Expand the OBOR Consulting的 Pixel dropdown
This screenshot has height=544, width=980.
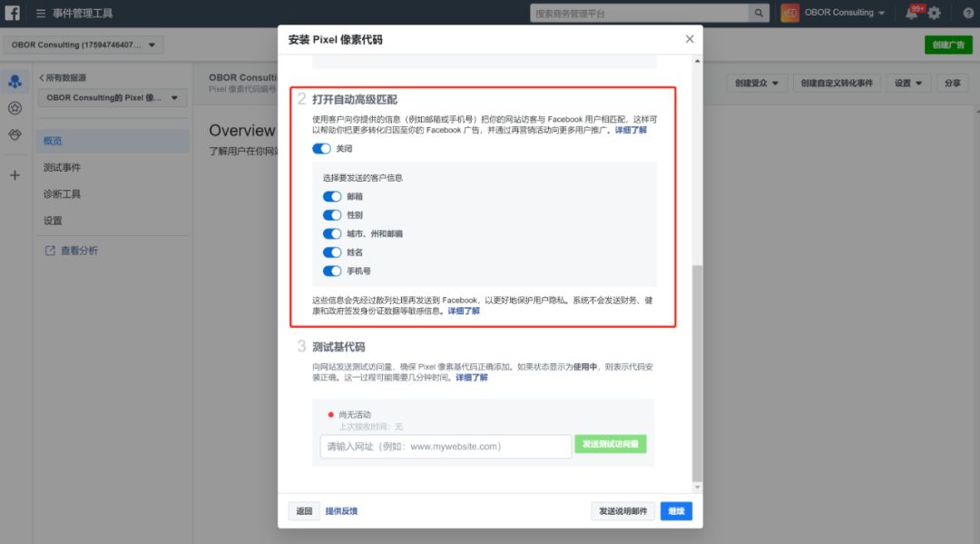pos(113,97)
